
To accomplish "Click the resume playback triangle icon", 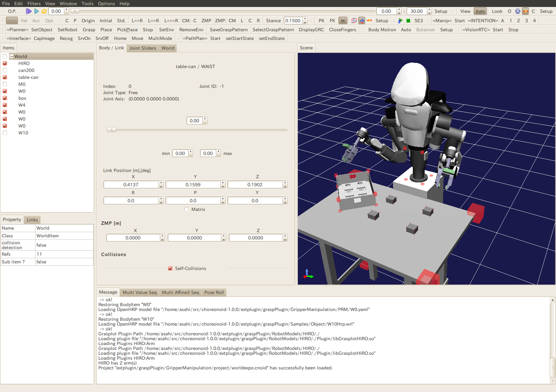I will 36,11.
